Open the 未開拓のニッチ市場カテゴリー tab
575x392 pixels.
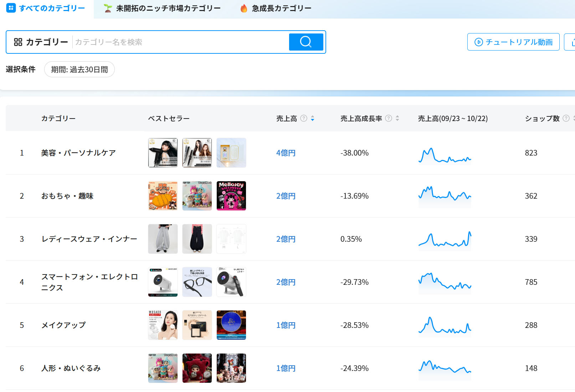click(x=163, y=8)
